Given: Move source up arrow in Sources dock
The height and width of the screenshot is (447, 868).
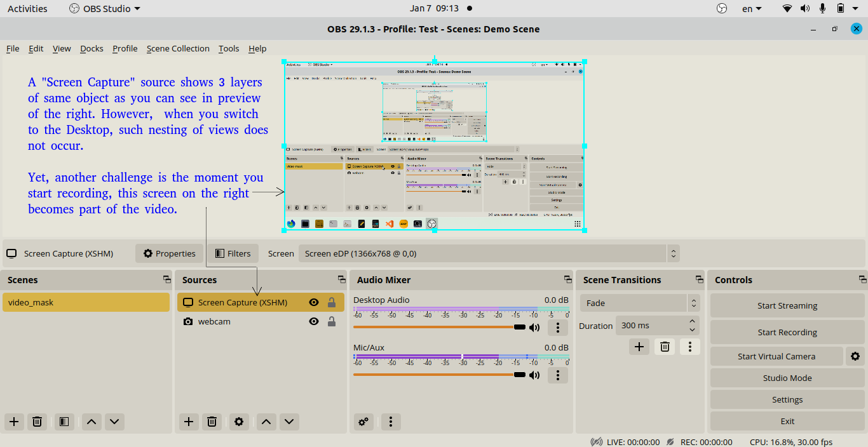Looking at the screenshot, I should (266, 422).
